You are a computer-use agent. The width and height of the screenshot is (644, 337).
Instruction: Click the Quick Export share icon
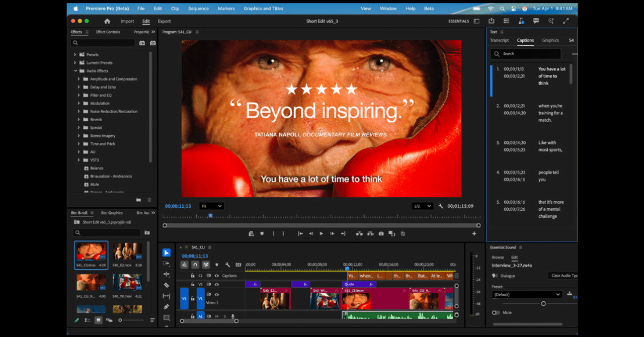click(x=491, y=21)
